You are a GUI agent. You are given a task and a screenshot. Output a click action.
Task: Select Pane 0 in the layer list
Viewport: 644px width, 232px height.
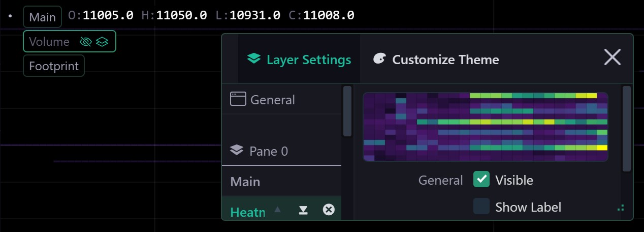point(281,151)
